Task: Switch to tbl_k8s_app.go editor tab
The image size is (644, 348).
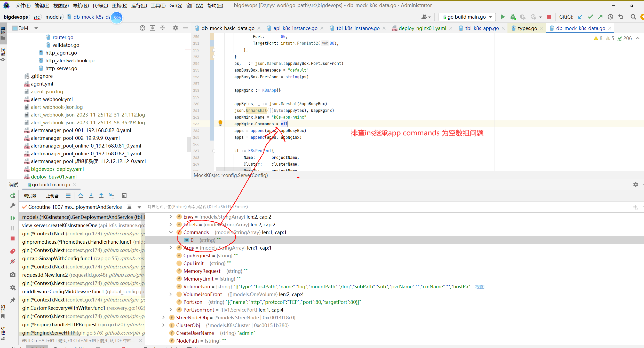Action: (482, 28)
